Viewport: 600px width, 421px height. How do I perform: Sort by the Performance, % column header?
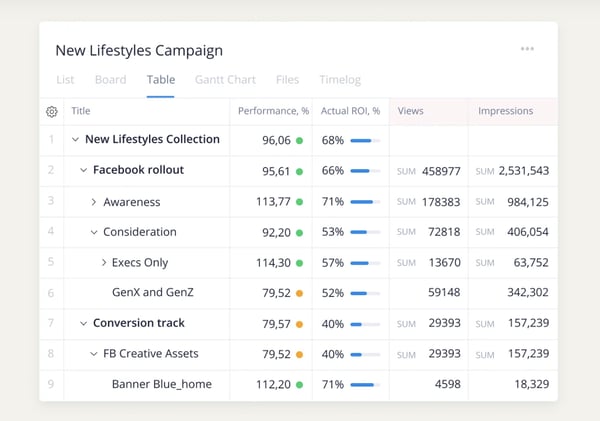[271, 111]
